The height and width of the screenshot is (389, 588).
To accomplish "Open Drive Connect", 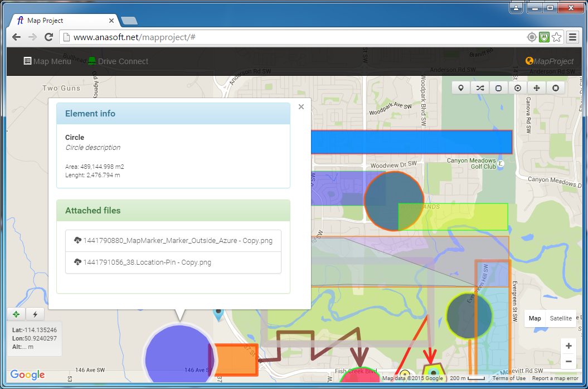I will [x=119, y=61].
